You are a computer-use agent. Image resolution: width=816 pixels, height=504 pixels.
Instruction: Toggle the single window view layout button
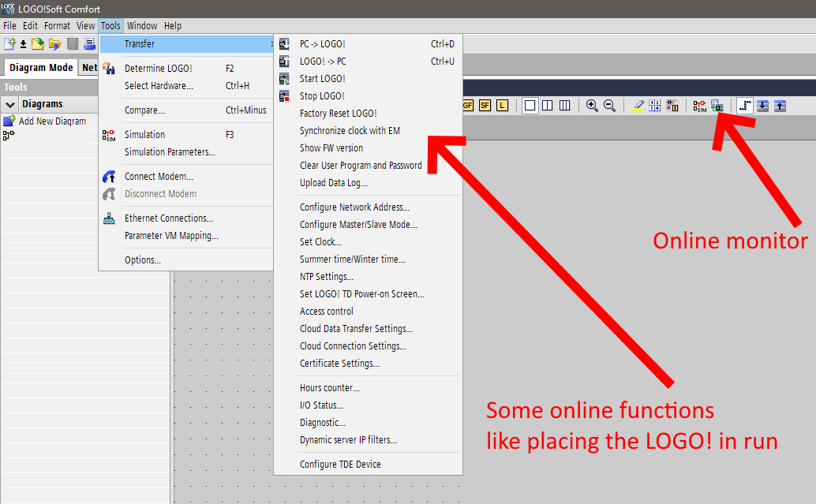[x=530, y=106]
